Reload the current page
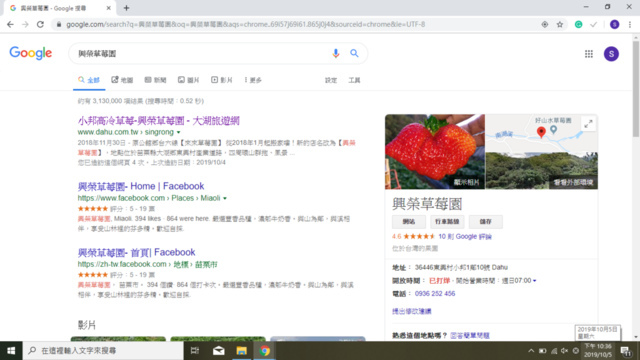640x360 pixels. 40,24
